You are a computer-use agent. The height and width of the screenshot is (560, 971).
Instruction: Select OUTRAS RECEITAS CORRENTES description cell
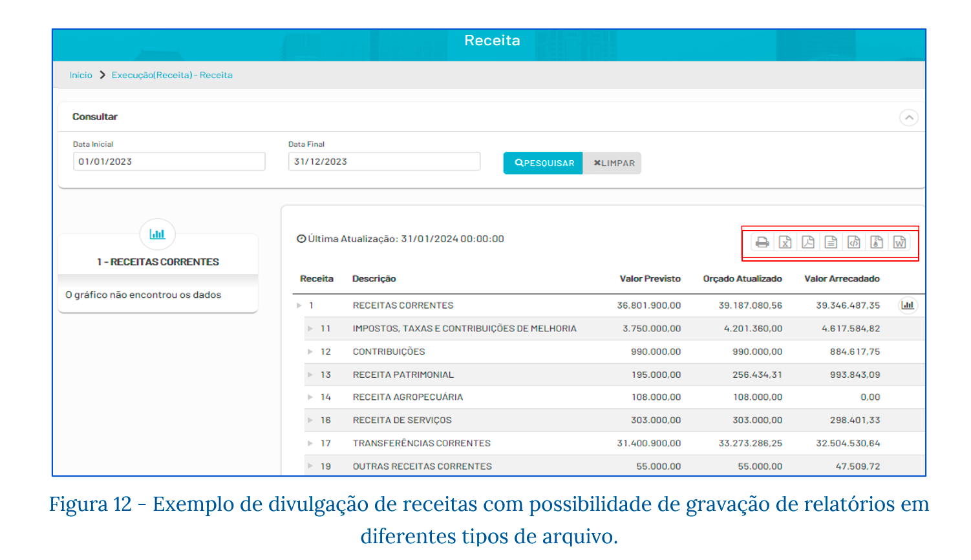click(422, 466)
